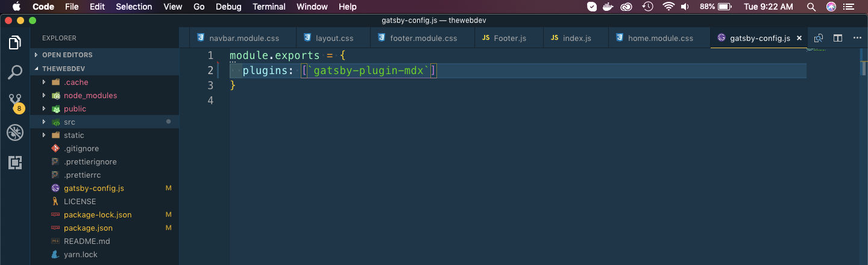Switch to layout.css tab
868x265 pixels.
[x=333, y=38]
